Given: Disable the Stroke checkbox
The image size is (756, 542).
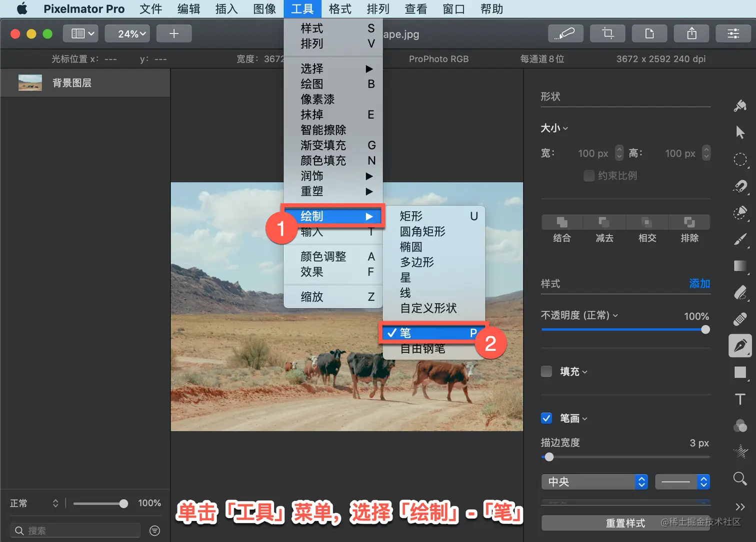Looking at the screenshot, I should click(546, 418).
